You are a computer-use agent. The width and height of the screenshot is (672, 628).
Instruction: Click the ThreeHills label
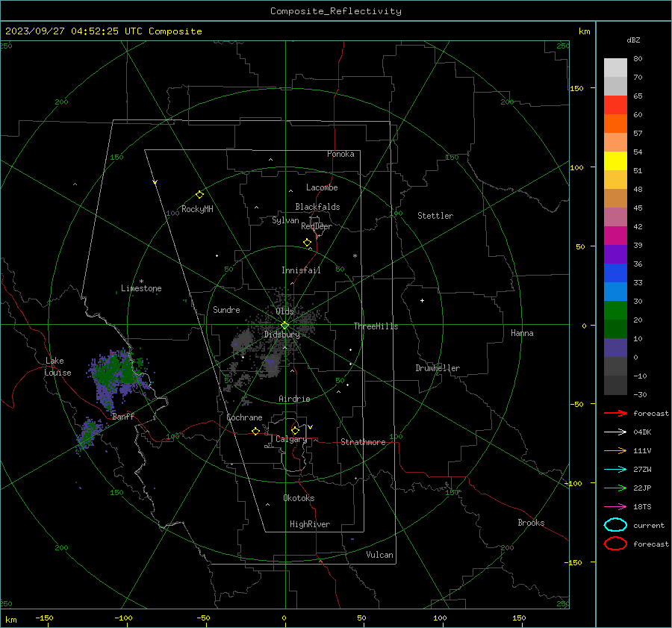376,326
